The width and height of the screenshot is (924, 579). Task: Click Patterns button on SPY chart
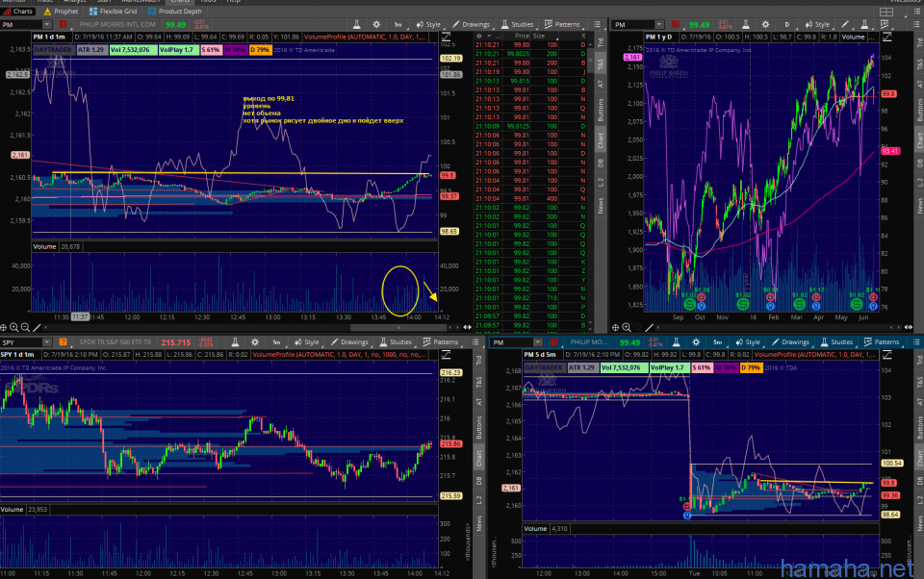tap(440, 341)
